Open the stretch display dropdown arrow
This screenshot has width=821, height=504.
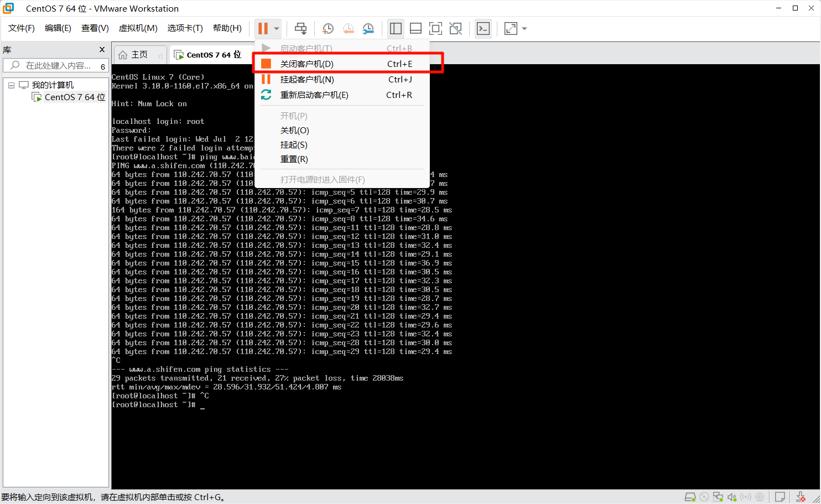pos(524,29)
